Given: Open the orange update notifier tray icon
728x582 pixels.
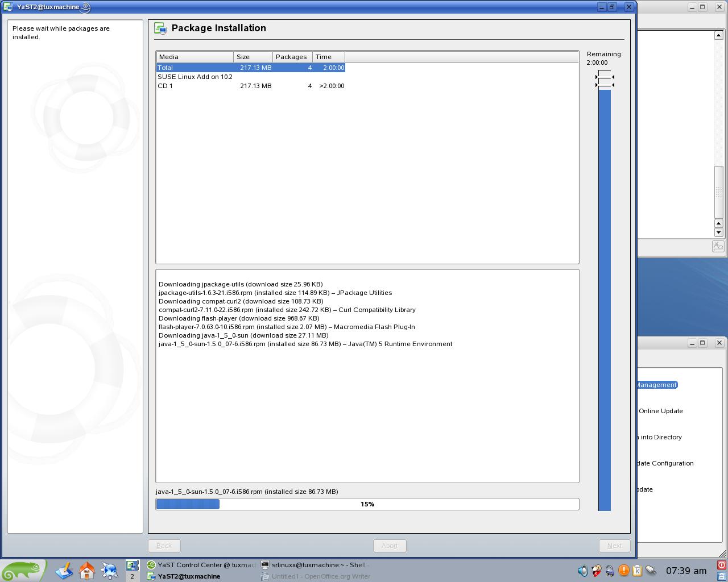Looking at the screenshot, I should click(x=624, y=571).
